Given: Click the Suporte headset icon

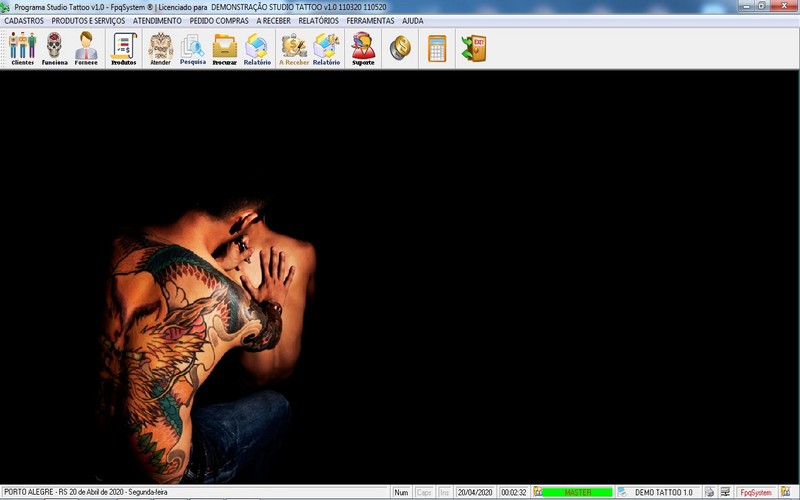Looking at the screenshot, I should pos(363,48).
